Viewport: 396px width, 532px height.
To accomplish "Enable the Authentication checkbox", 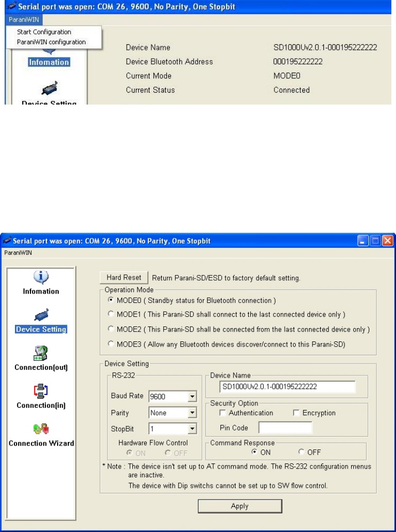I will coord(222,413).
